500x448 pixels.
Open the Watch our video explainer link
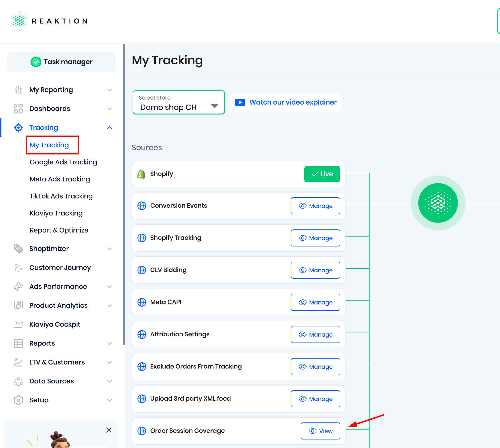pos(285,102)
